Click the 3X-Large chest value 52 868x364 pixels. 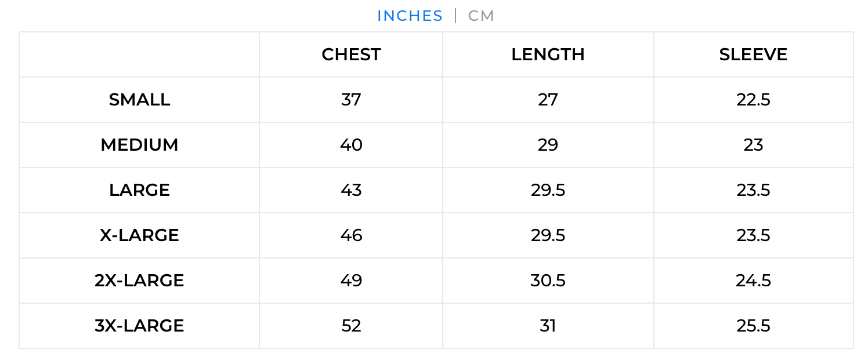(351, 326)
